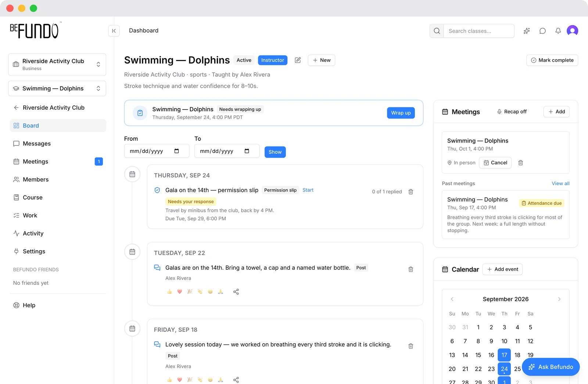Delete the Gala permission slip item
This screenshot has height=384, width=588.
click(411, 192)
